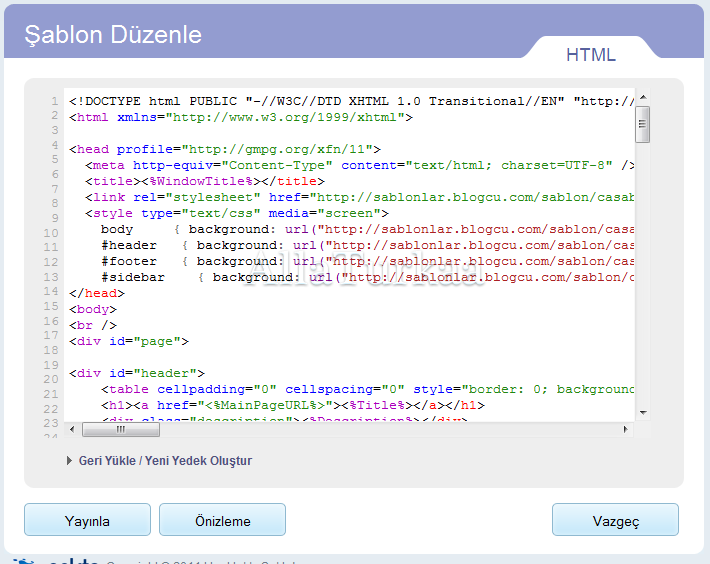Viewport: 710px width, 564px height.
Task: Click the triangle icon beside Geri Yükle
Action: coord(69,461)
